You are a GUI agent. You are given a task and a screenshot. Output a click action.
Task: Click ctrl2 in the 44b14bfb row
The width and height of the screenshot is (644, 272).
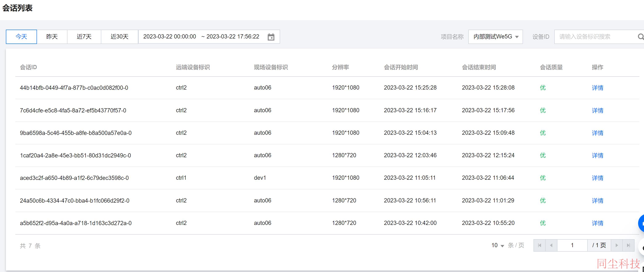[x=181, y=87]
